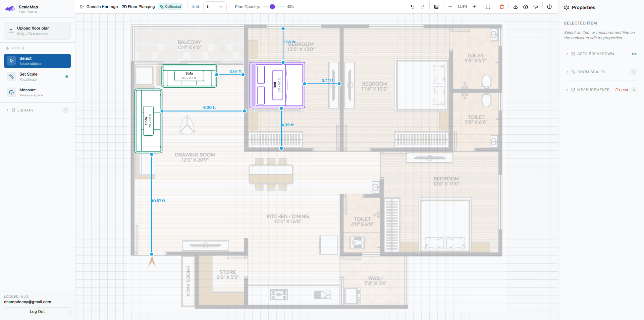Undo the last action

click(x=413, y=7)
